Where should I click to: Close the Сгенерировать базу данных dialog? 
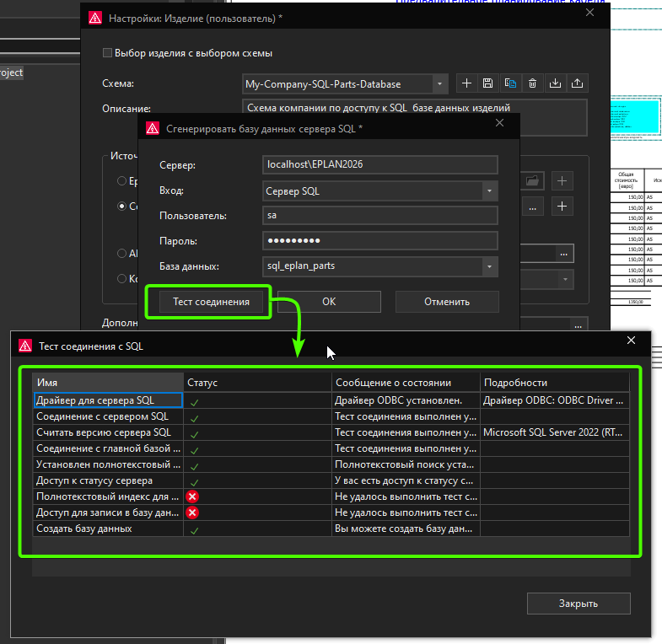499,123
